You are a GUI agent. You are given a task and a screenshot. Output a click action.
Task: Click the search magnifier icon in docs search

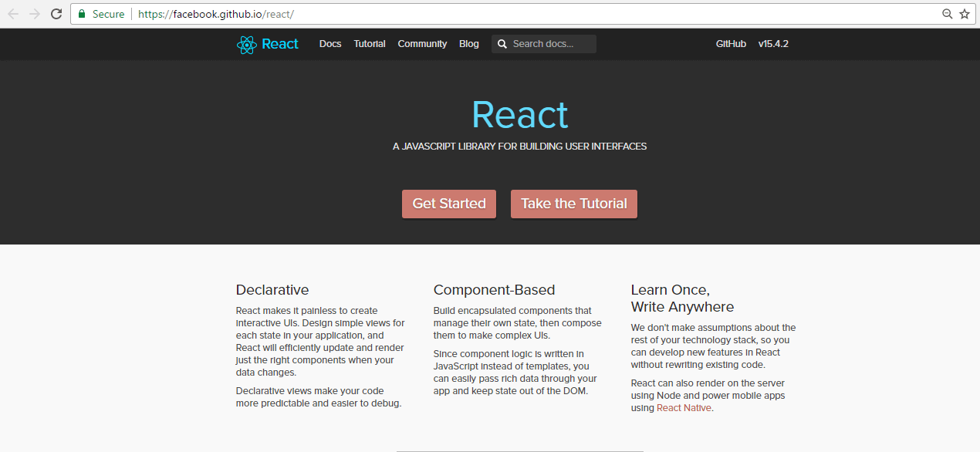pyautogui.click(x=502, y=44)
